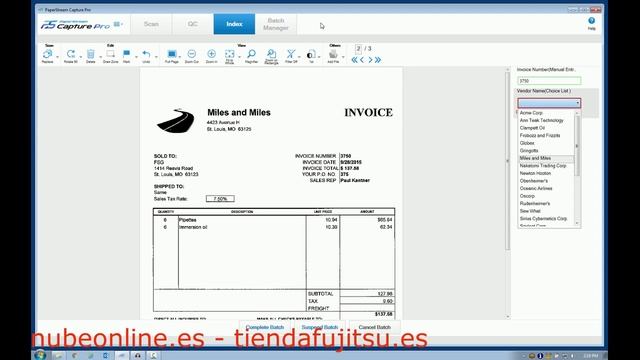The width and height of the screenshot is (640, 360).
Task: Toggle the Vendor Name choice list combo box
Action: click(x=549, y=103)
